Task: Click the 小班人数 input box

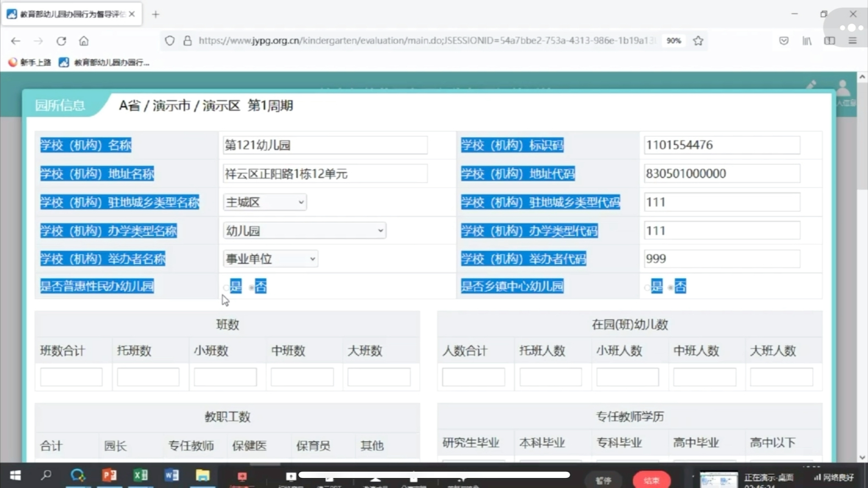Action: tap(628, 377)
